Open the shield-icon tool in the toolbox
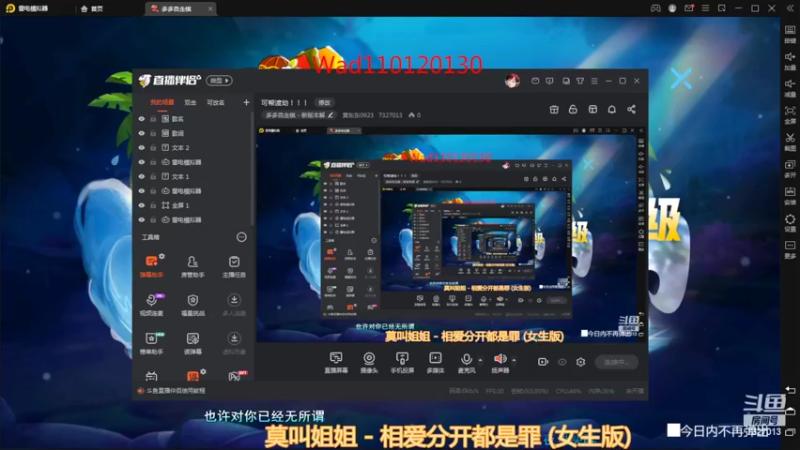This screenshot has height=450, width=800. pos(192,305)
